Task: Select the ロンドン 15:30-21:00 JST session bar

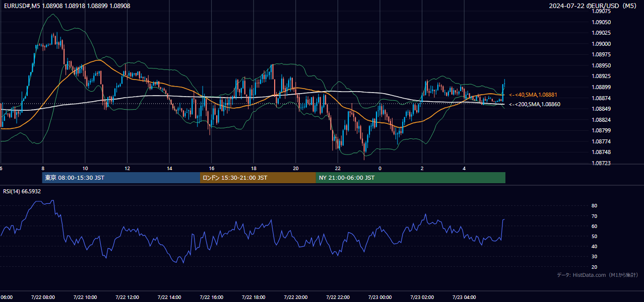Action: coord(258,178)
